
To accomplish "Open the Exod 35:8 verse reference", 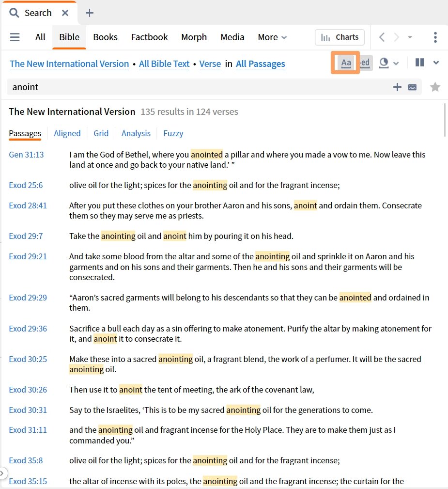I will [x=26, y=460].
